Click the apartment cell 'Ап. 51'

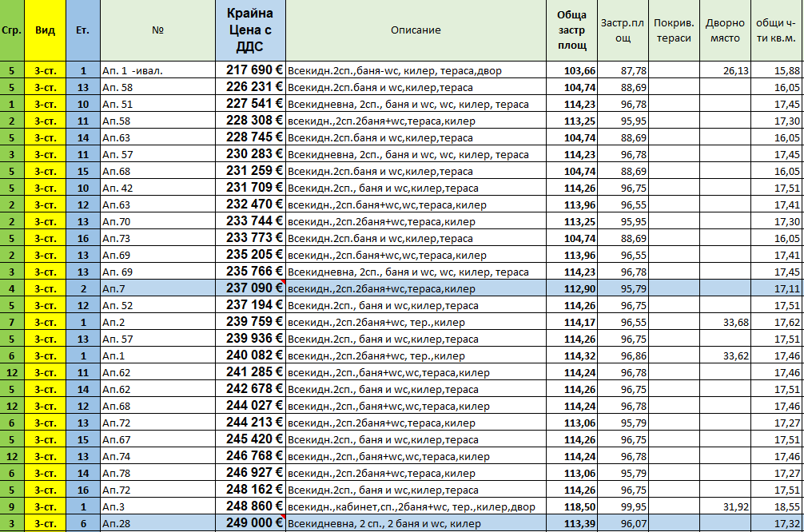tap(158, 104)
